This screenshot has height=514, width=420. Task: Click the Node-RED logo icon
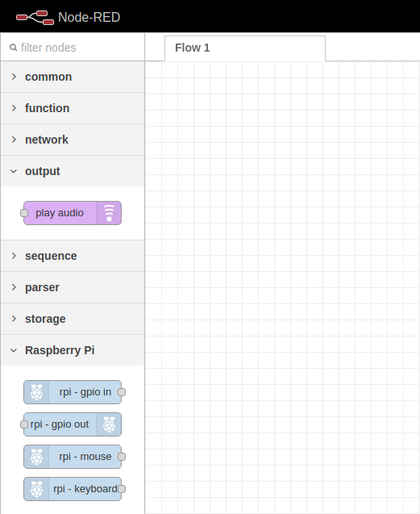tap(35, 18)
